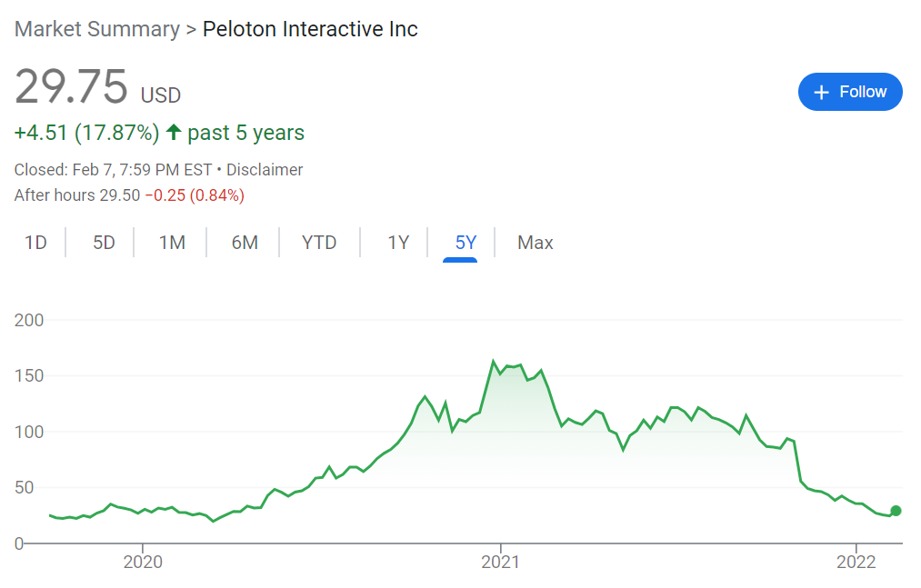
Task: Click the After hours 29.50 price text
Action: point(77,195)
